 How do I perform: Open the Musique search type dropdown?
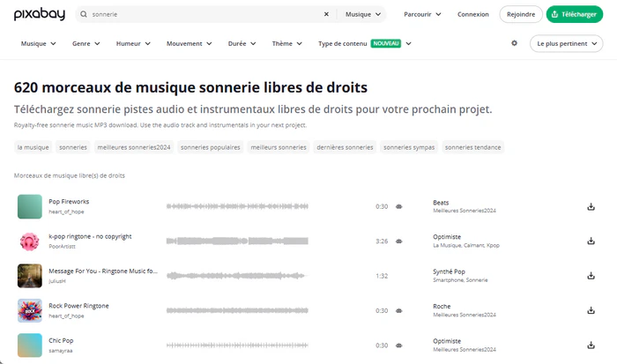click(363, 14)
